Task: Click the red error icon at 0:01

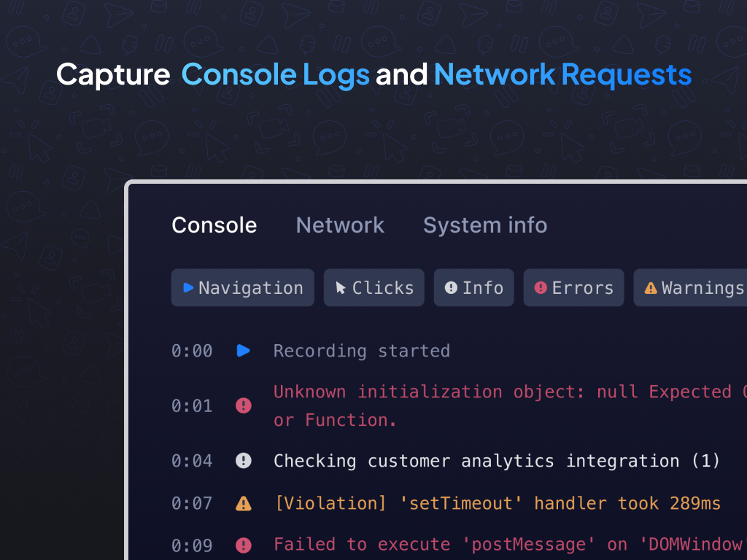Action: click(244, 405)
